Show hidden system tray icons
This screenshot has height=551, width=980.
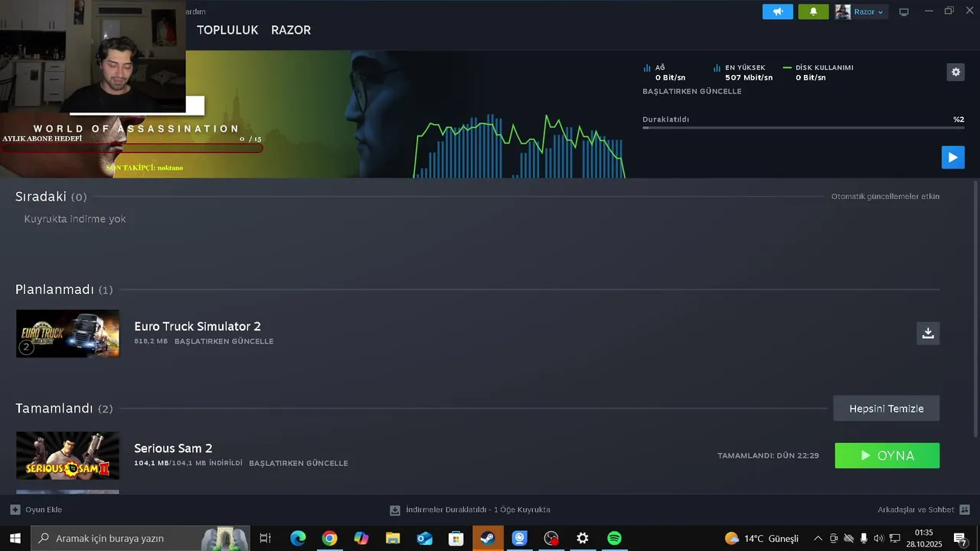[818, 538]
